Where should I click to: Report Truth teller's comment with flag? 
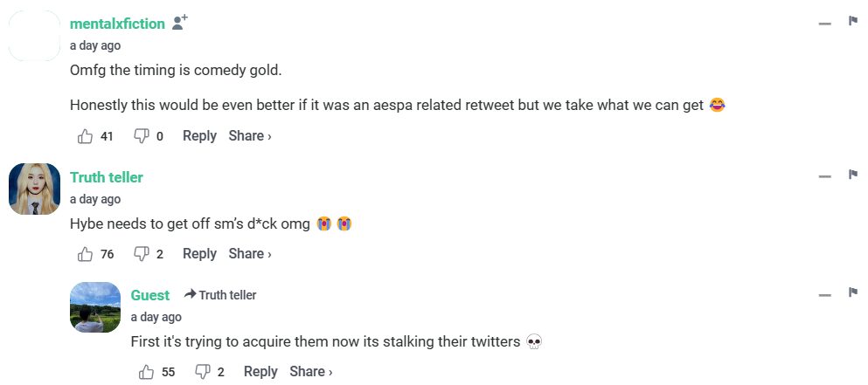click(x=853, y=175)
